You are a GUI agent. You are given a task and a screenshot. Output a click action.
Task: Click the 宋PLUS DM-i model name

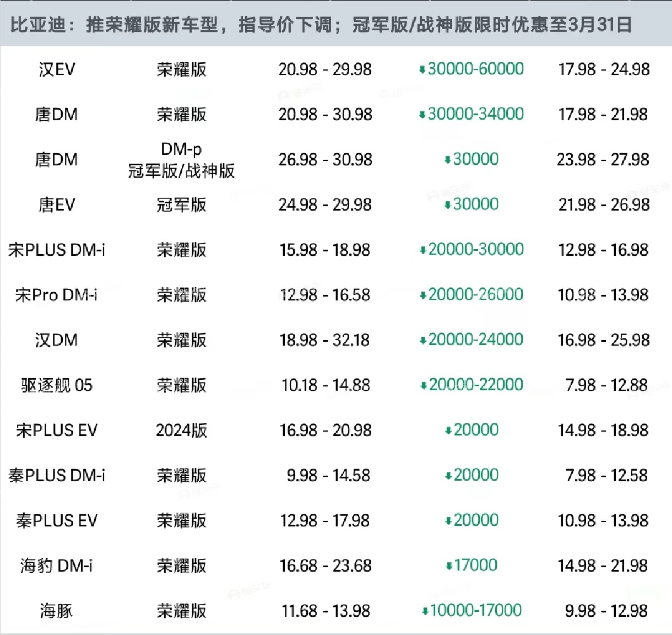(x=57, y=250)
